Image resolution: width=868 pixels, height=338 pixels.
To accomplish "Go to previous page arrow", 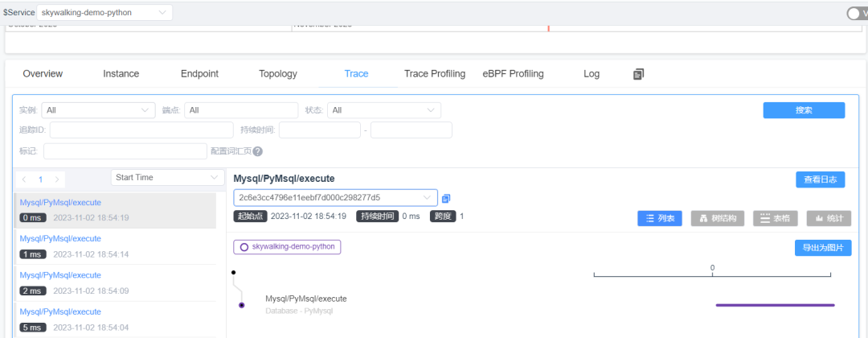I will pos(24,179).
